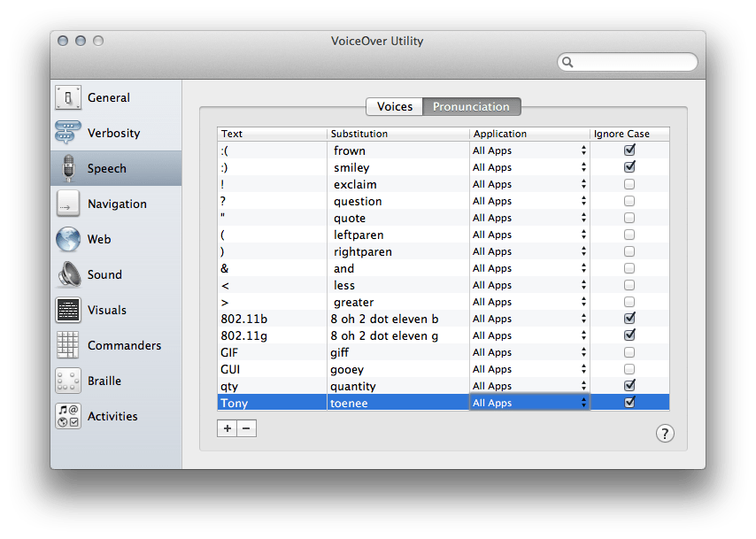
Task: Select the 'toenee' substitution cell
Action: pos(398,403)
